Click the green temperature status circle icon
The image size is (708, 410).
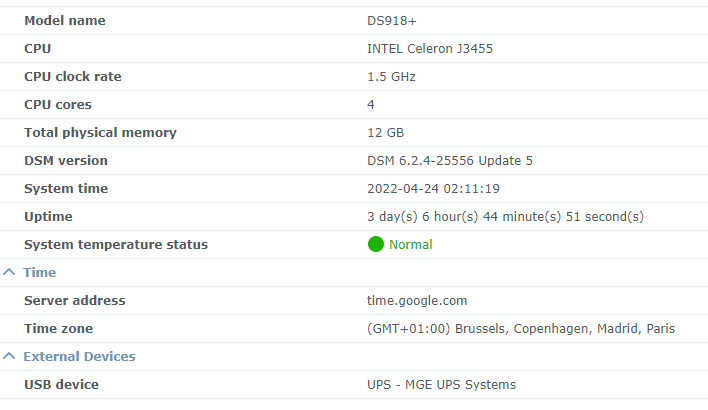click(376, 244)
